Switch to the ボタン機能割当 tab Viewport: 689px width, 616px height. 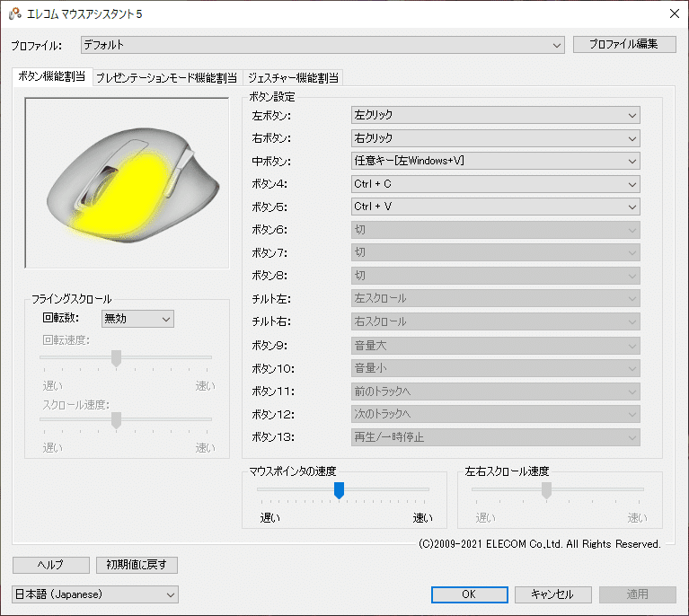tap(52, 76)
